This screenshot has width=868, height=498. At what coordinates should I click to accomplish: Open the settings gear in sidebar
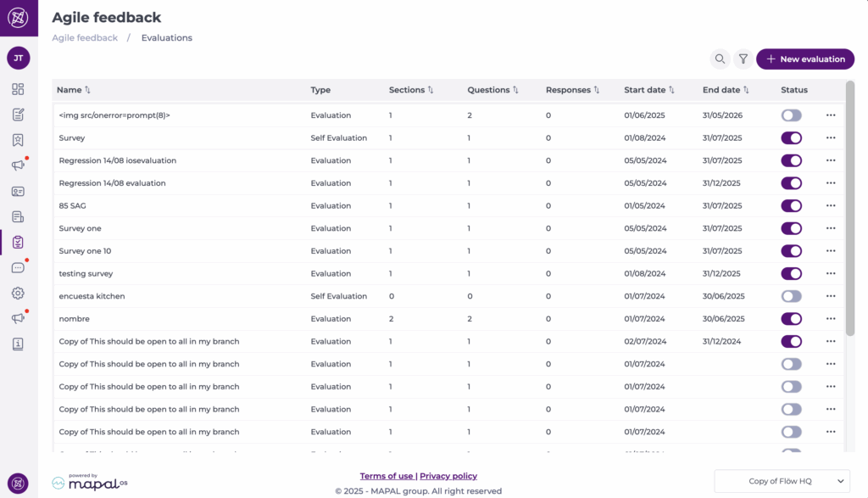tap(18, 294)
